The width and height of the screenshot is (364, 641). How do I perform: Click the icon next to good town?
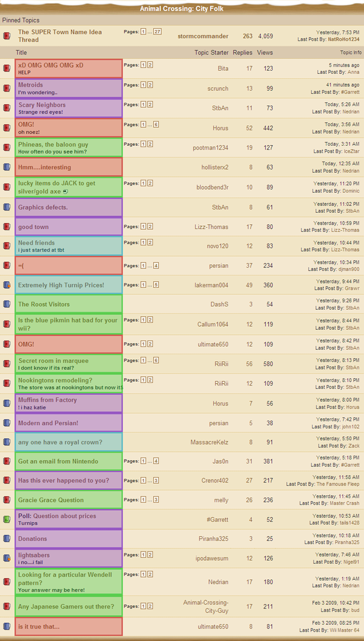[x=6, y=227]
